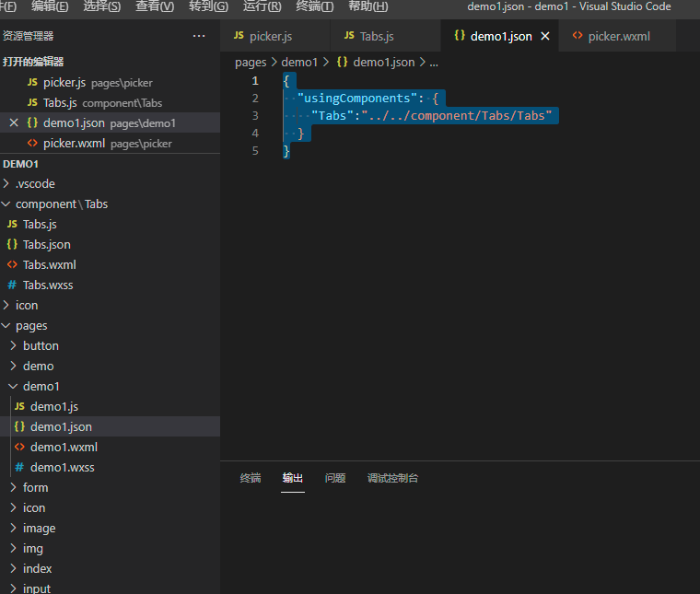Click the hash icon next to Tabs.wxss
The width and height of the screenshot is (700, 594).
[x=12, y=285]
